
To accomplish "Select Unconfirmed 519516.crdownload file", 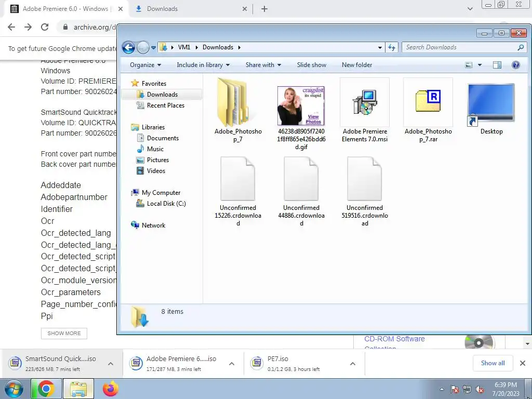I will [x=364, y=191].
